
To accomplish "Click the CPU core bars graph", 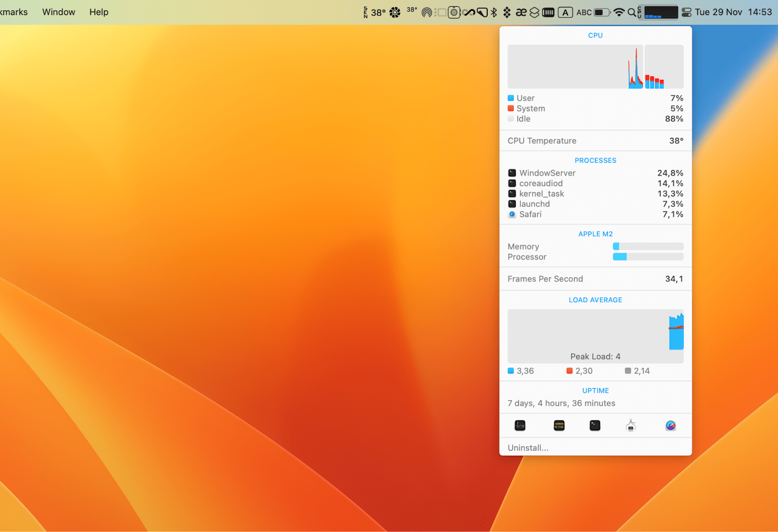I will pos(664,67).
